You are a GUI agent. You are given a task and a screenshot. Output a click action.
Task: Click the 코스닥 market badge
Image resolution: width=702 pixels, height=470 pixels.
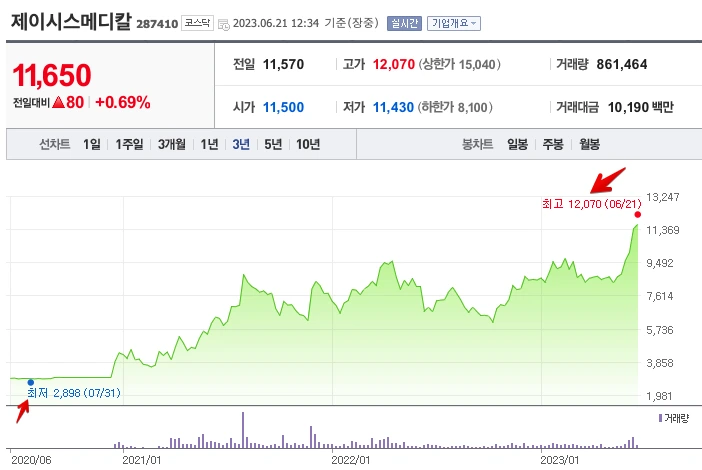[197, 23]
